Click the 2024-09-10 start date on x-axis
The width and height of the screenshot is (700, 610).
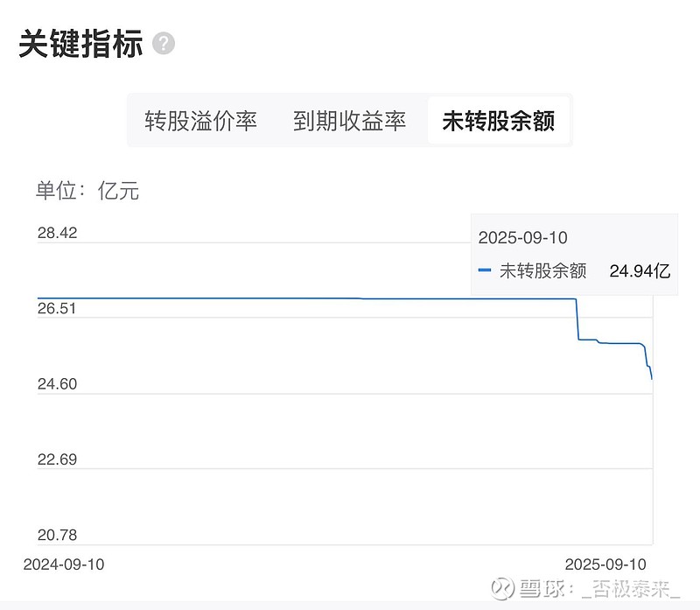64,564
